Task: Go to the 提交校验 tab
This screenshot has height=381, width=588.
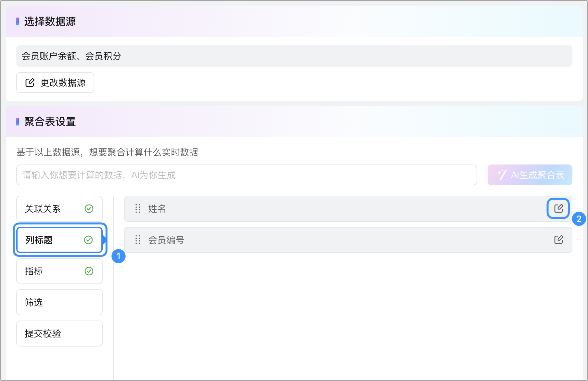Action: [x=59, y=334]
